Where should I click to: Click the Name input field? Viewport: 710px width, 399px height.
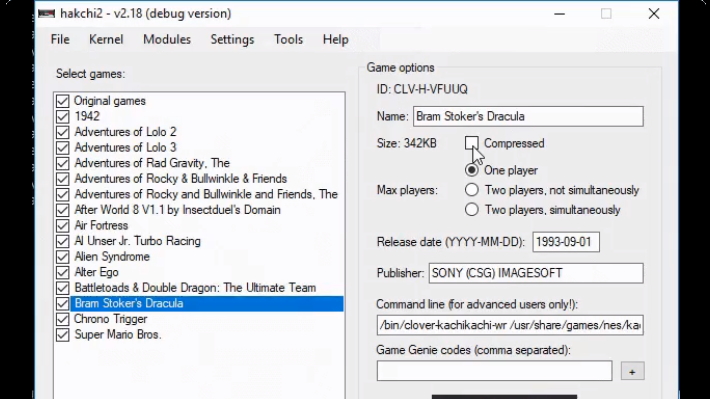[528, 116]
